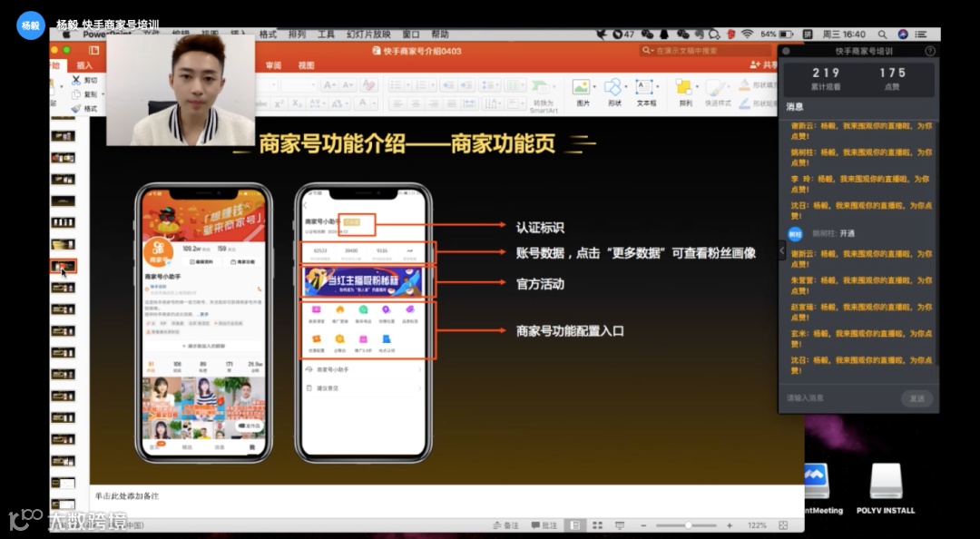Viewport: 980px width, 539px height.
Task: Click zoom in plus button in status bar
Action: [730, 525]
